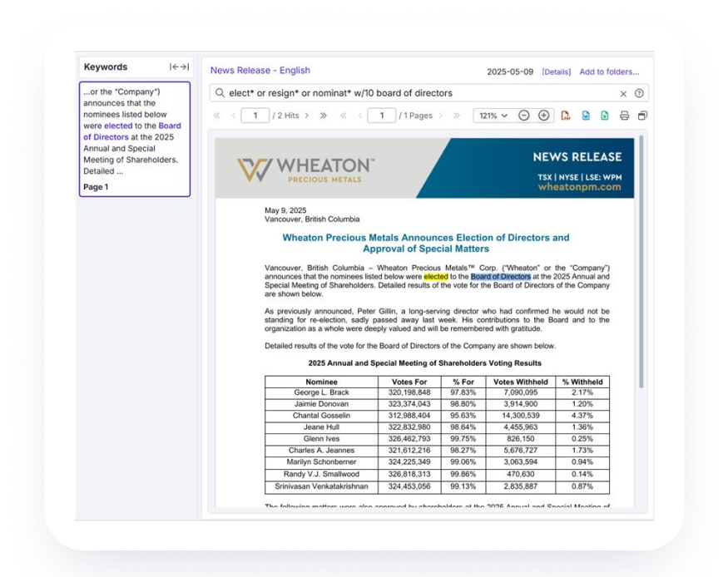The height and width of the screenshot is (577, 728).
Task: Download document as PDF icon
Action: click(x=566, y=116)
